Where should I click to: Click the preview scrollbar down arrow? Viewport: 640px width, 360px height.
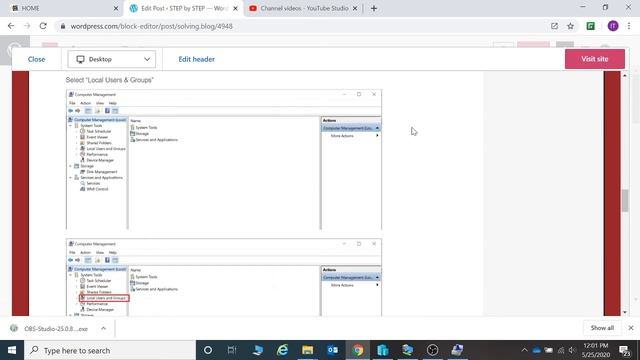[625, 312]
